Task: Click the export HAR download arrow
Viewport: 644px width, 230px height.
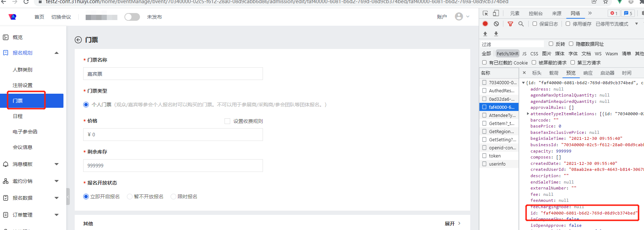Action: tap(496, 34)
